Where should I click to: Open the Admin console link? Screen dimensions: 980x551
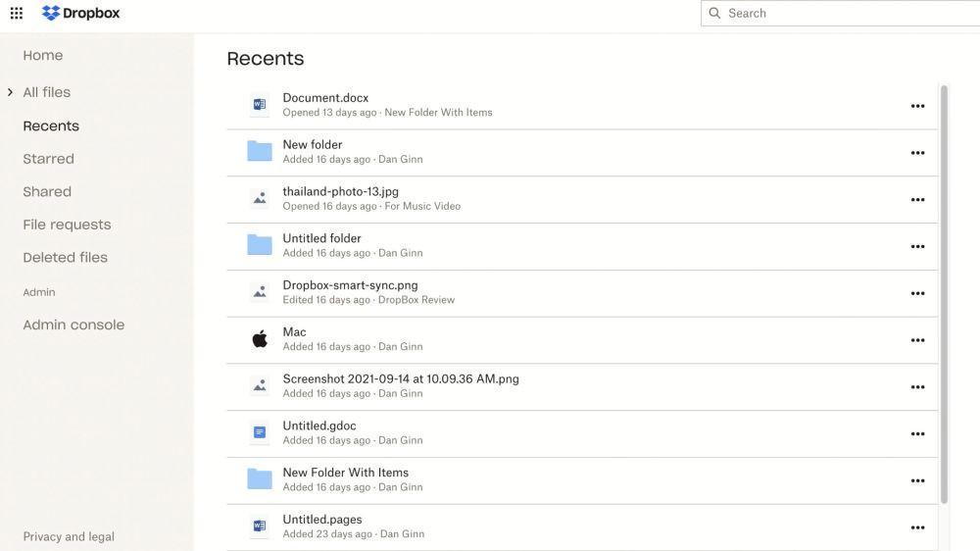73,325
